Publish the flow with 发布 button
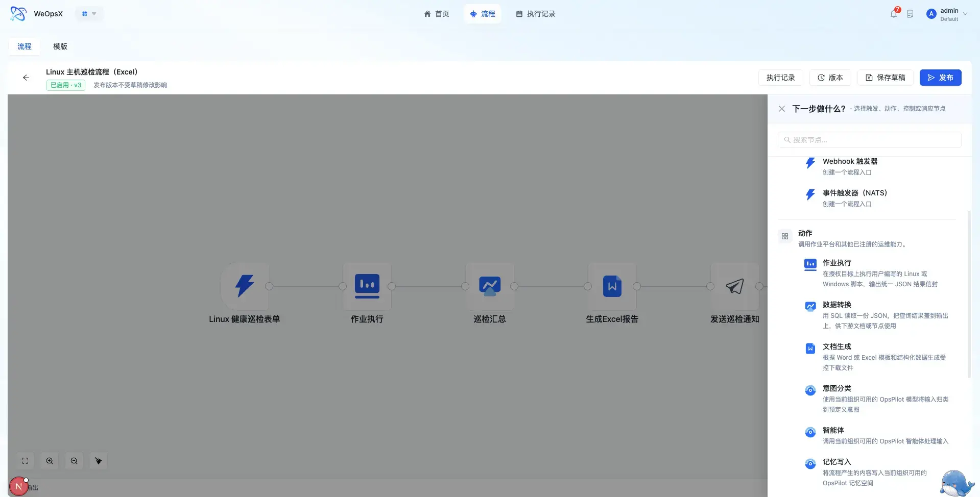 point(941,78)
